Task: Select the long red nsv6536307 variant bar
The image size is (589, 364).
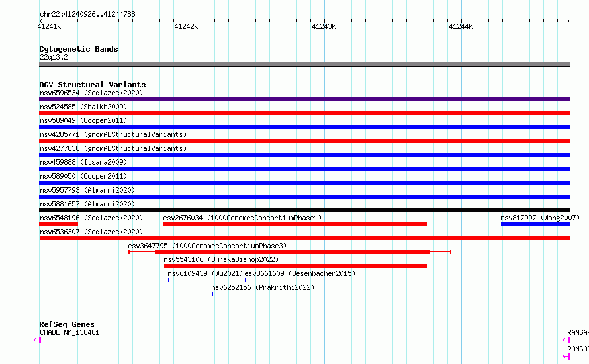Action: coord(304,238)
